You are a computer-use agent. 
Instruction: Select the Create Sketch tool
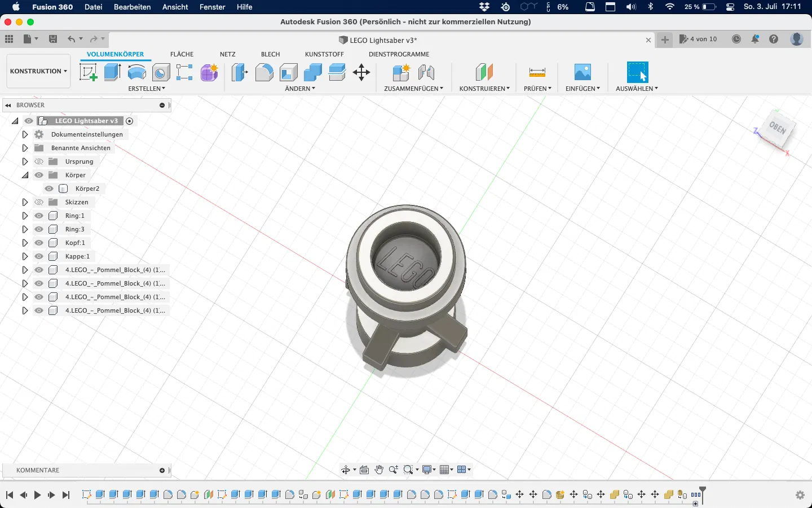[88, 72]
